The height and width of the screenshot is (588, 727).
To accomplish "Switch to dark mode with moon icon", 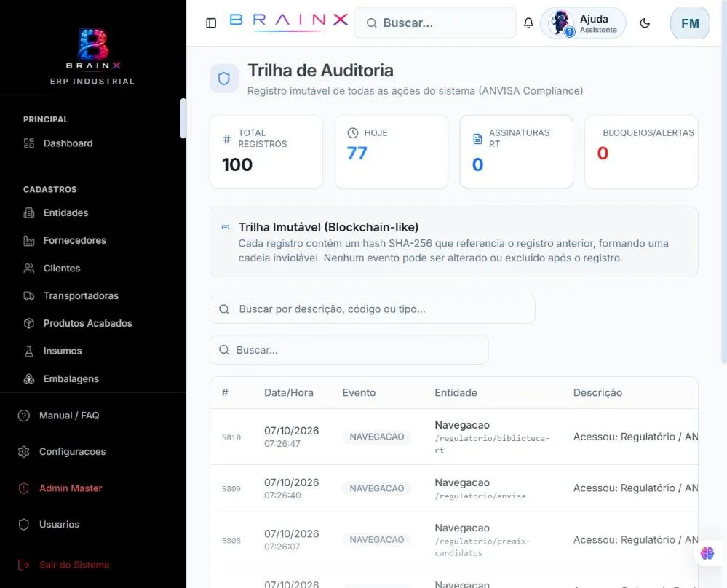I will (x=645, y=23).
